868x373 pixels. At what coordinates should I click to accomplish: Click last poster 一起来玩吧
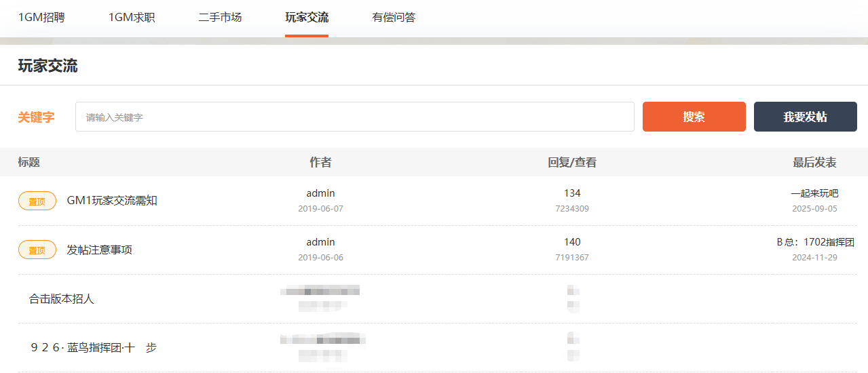tap(814, 193)
